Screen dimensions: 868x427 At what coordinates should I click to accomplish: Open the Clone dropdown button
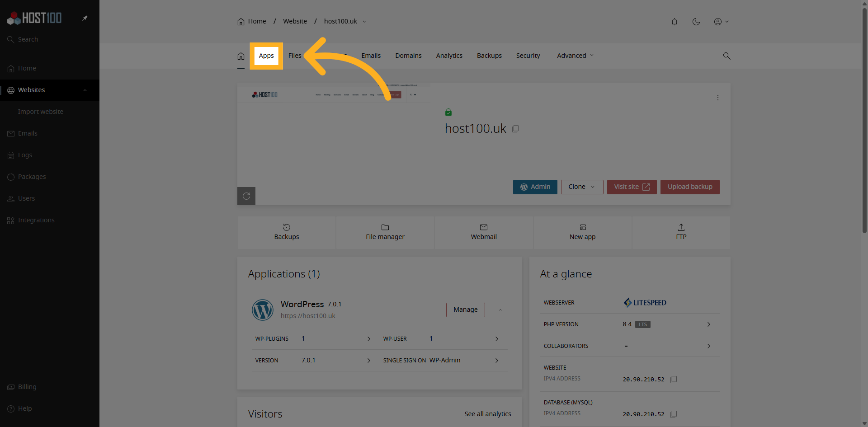582,187
